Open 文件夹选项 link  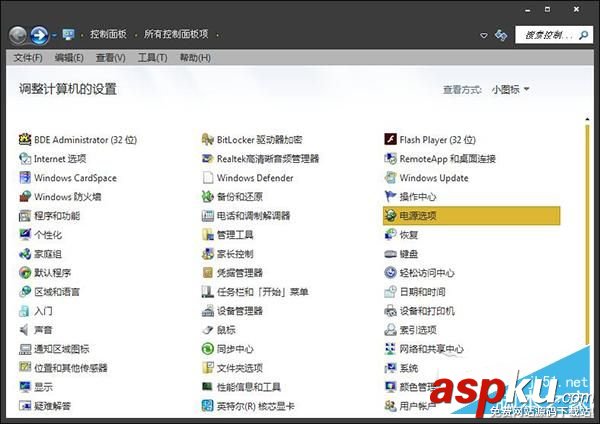click(240, 368)
